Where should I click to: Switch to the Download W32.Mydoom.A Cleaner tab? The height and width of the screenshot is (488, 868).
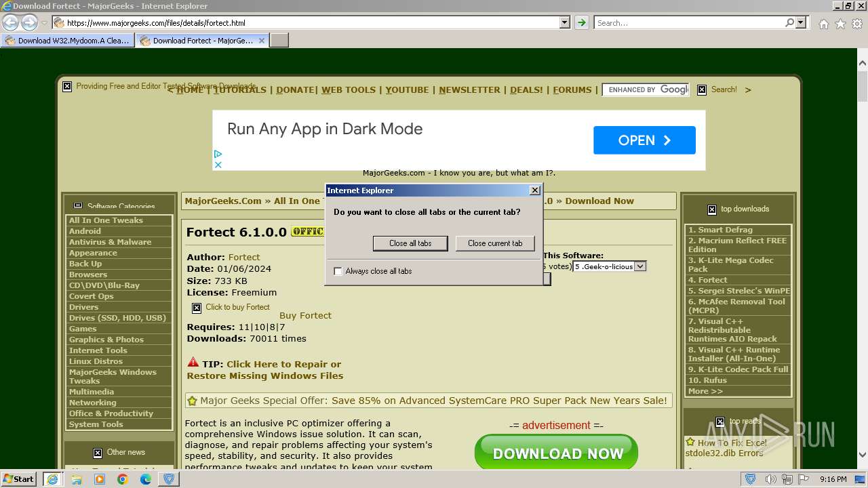pyautogui.click(x=67, y=41)
